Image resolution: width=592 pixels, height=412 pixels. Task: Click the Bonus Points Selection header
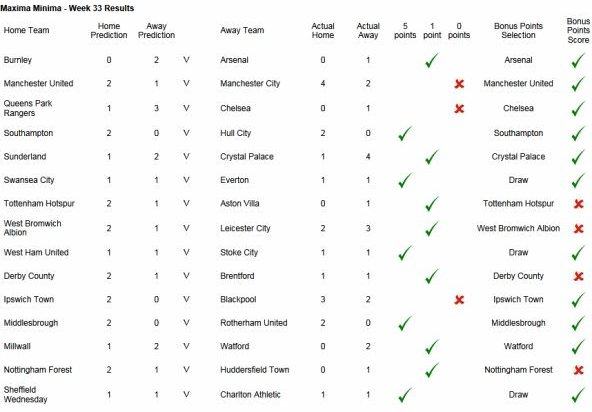(518, 31)
